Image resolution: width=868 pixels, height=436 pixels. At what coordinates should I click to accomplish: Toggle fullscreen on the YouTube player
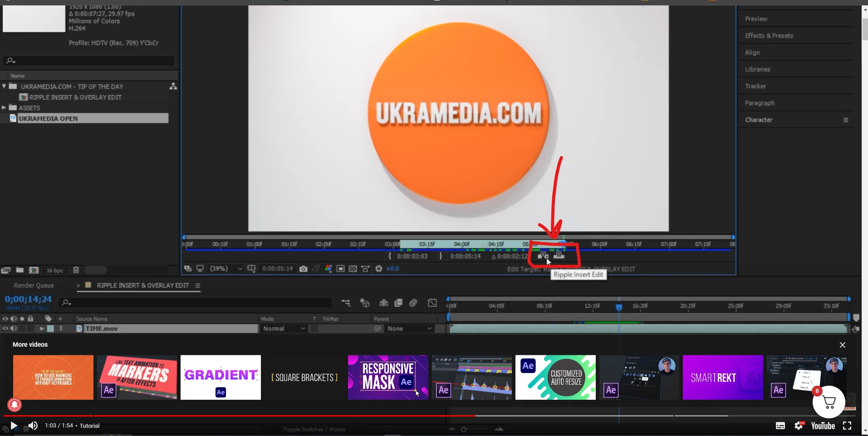coord(847,426)
